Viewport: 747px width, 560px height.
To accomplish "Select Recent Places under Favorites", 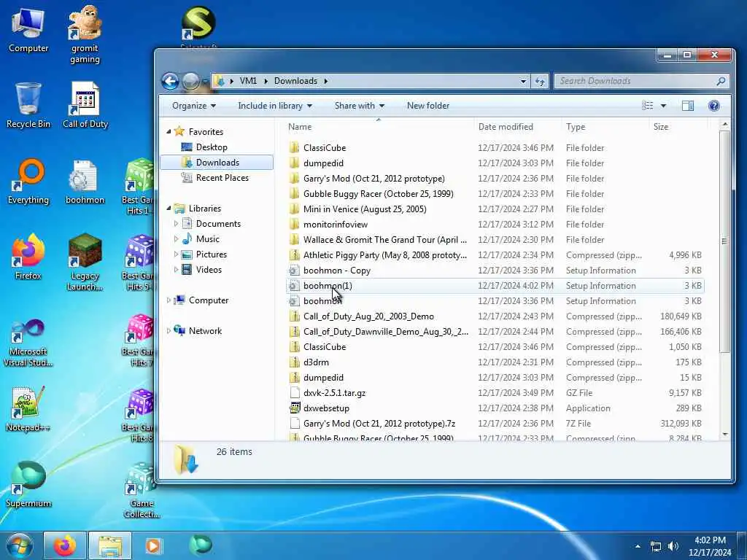I will coord(222,178).
